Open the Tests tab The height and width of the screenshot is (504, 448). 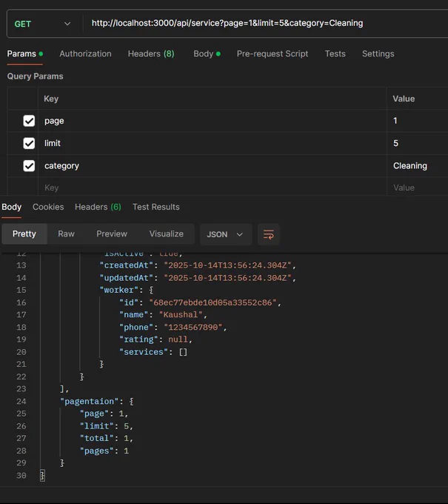(335, 53)
